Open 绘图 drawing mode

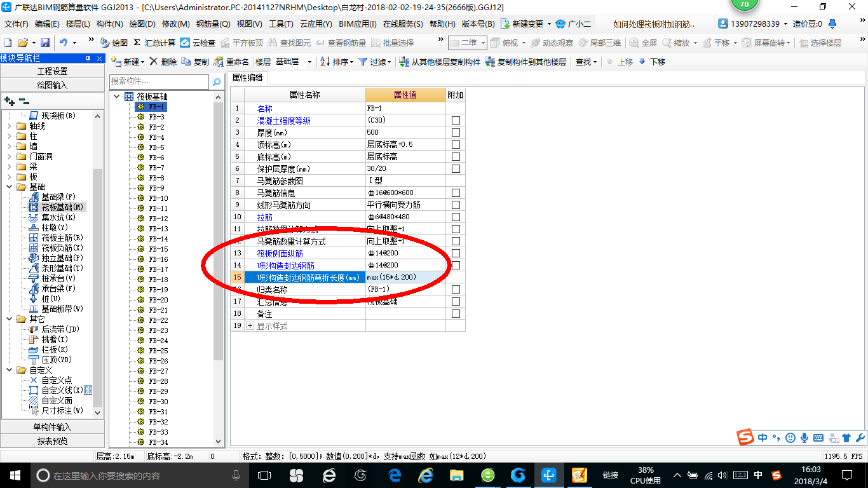click(114, 43)
